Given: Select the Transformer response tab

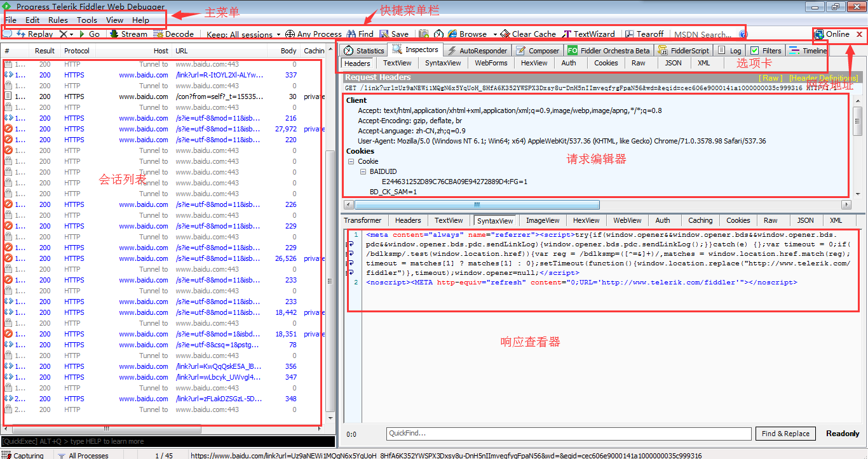Looking at the screenshot, I should [363, 220].
